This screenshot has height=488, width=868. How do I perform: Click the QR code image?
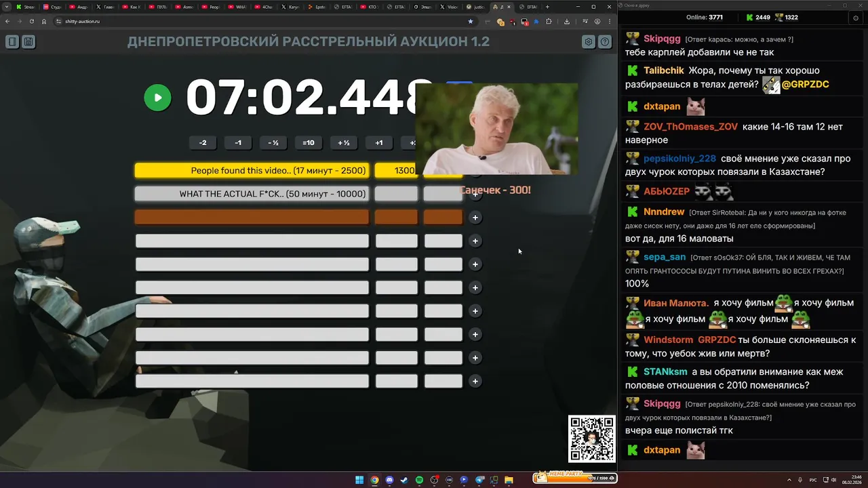[591, 439]
